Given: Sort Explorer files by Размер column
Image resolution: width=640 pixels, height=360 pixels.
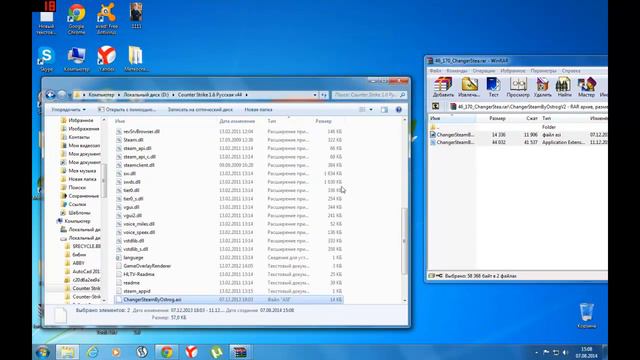Looking at the screenshot, I should pos(324,121).
